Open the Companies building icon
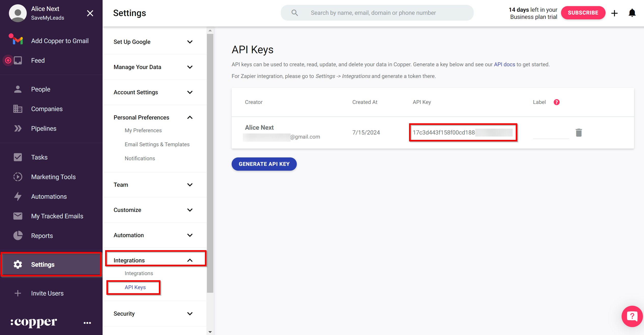The image size is (644, 335). (18, 109)
